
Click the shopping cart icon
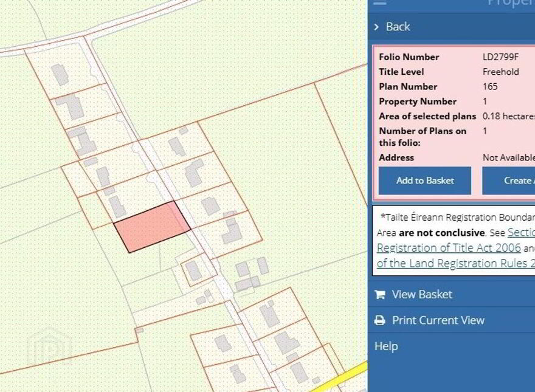[x=380, y=294]
